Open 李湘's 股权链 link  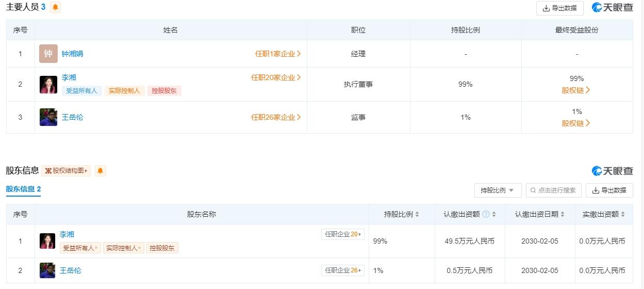click(x=576, y=90)
